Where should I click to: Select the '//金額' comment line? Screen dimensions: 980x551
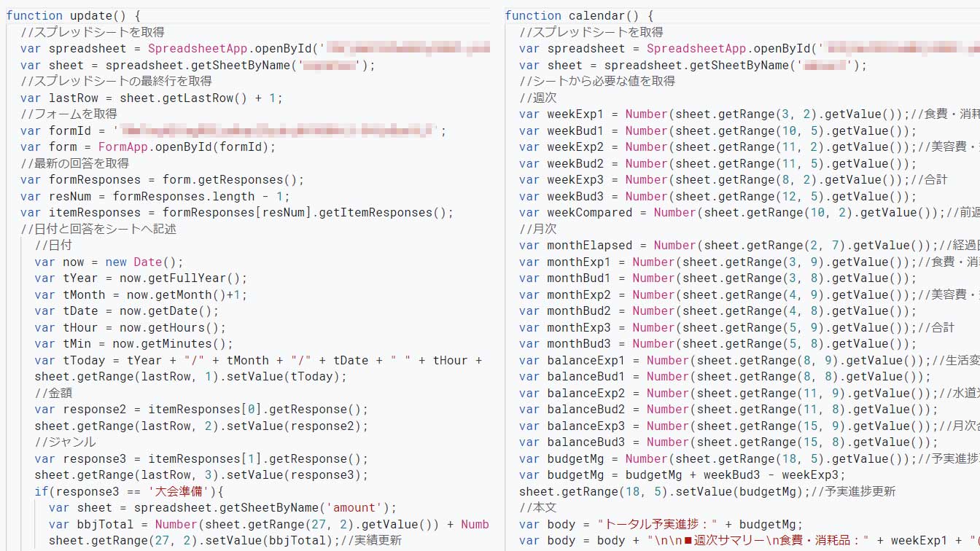[53, 393]
